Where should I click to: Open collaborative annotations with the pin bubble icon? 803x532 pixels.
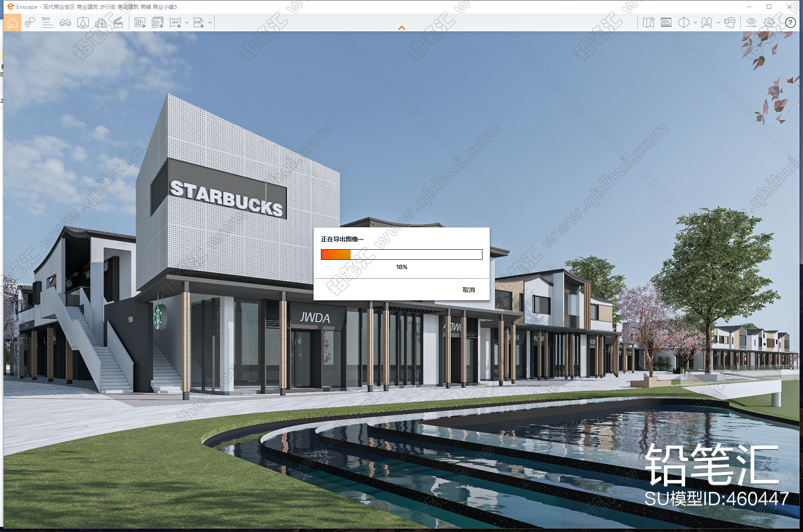tap(30, 22)
